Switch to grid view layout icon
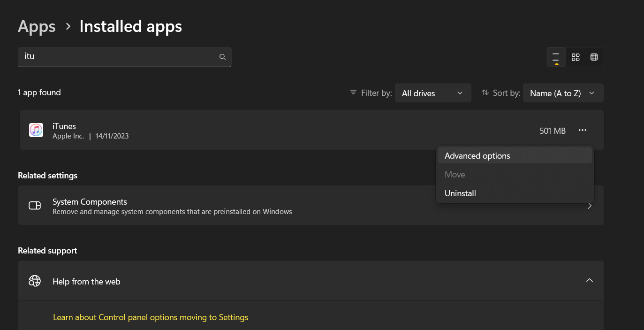This screenshot has height=330, width=644. (x=576, y=57)
